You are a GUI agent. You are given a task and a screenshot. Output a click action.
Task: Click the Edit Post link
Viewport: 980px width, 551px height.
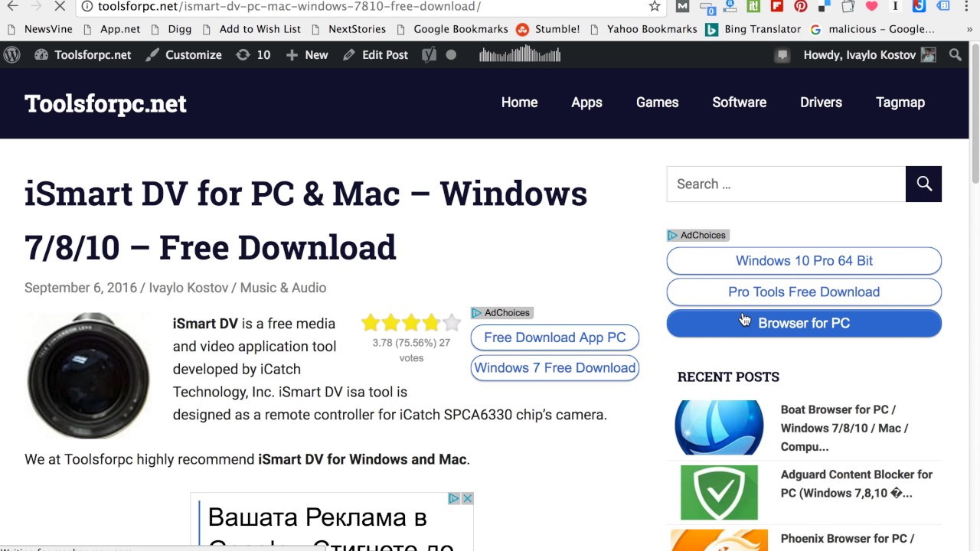click(x=375, y=55)
